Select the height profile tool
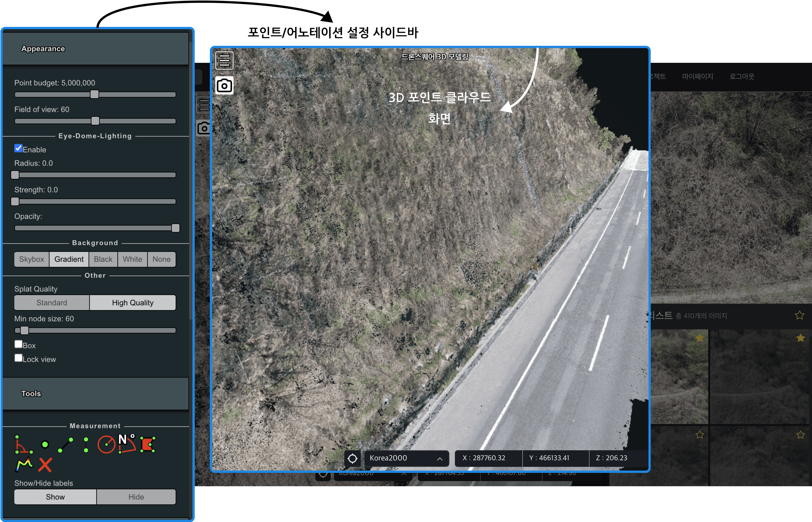The height and width of the screenshot is (522, 812). tap(24, 464)
